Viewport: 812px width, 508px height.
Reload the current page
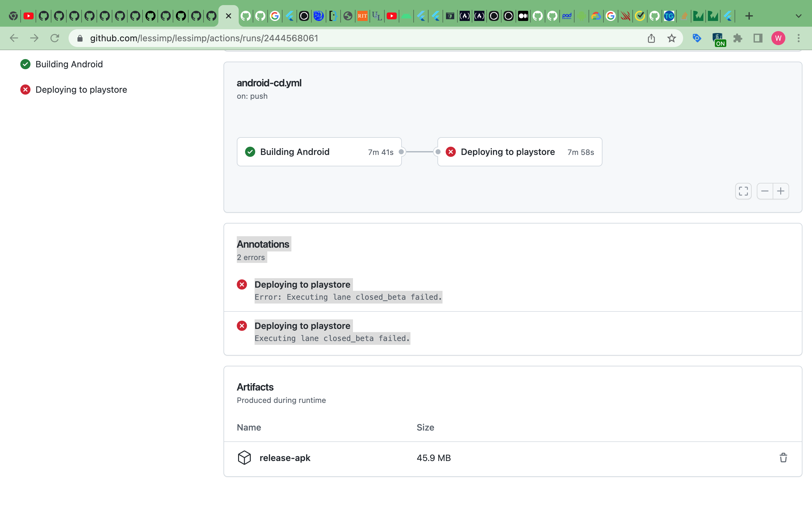click(x=55, y=38)
